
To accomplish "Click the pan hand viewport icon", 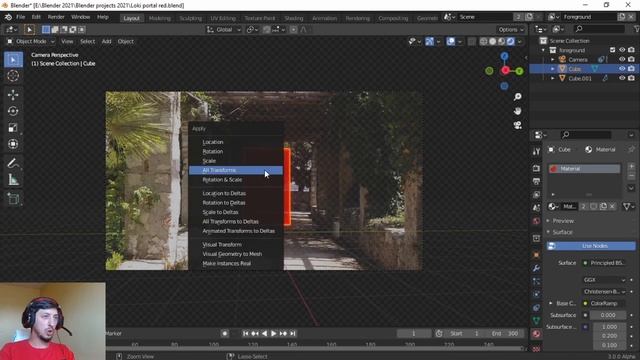I will point(518,111).
